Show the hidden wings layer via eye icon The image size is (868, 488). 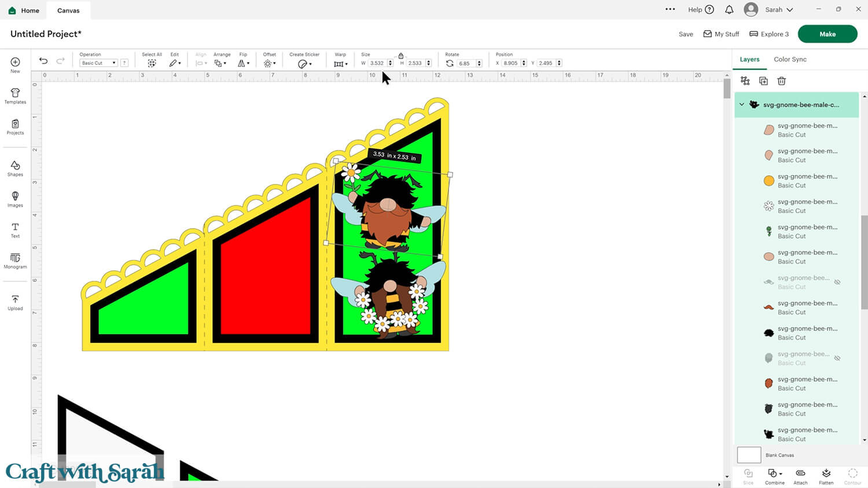pyautogui.click(x=837, y=282)
